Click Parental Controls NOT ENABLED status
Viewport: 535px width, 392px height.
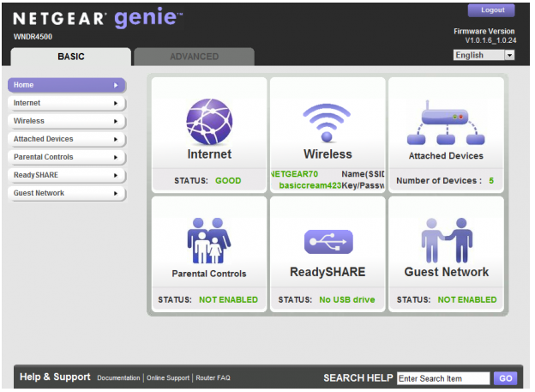point(228,300)
